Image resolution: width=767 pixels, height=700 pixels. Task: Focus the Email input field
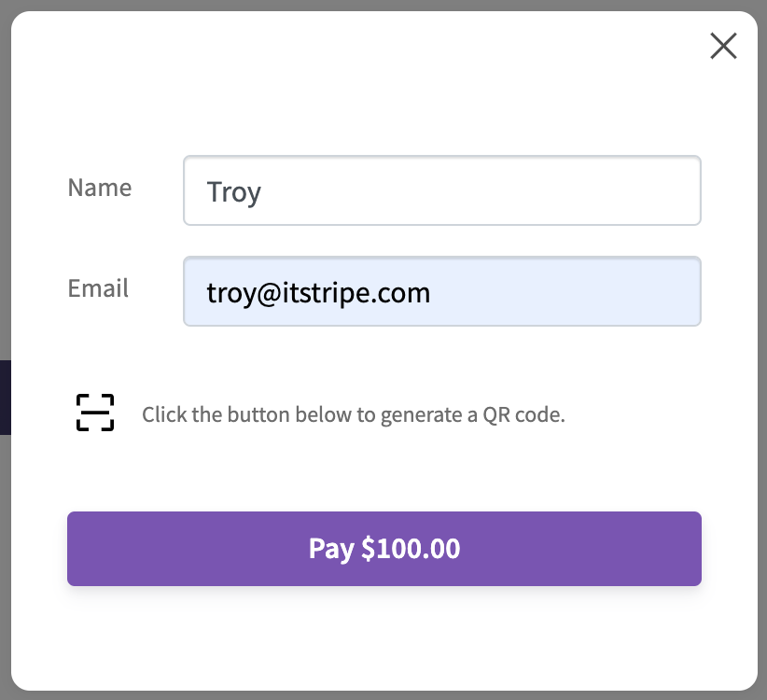pyautogui.click(x=441, y=291)
